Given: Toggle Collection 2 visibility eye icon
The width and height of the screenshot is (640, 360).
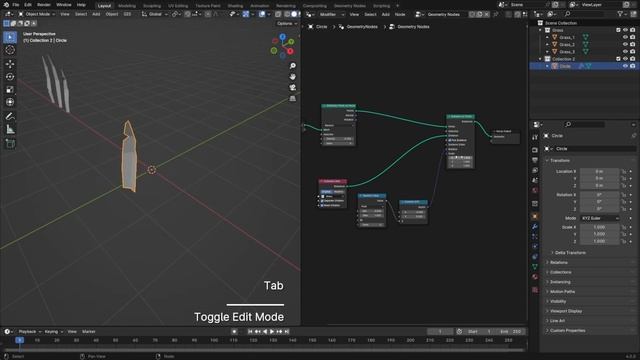Looking at the screenshot, I should 625,59.
